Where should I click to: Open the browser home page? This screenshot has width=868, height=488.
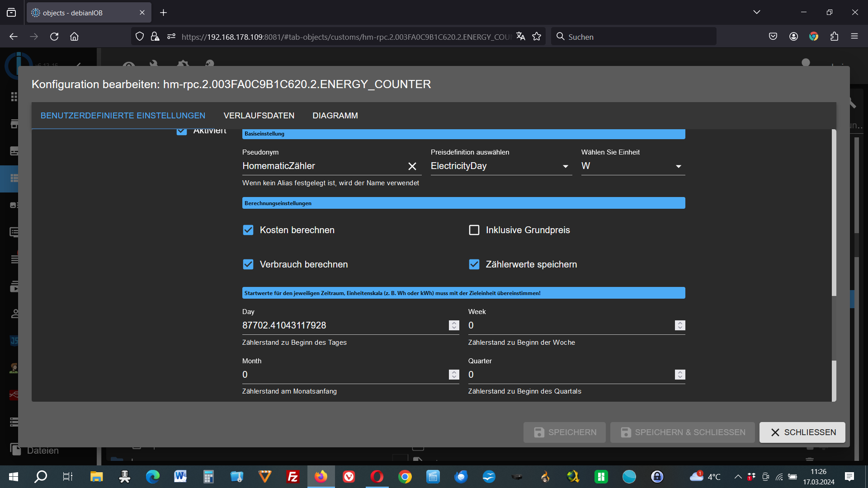tap(74, 37)
